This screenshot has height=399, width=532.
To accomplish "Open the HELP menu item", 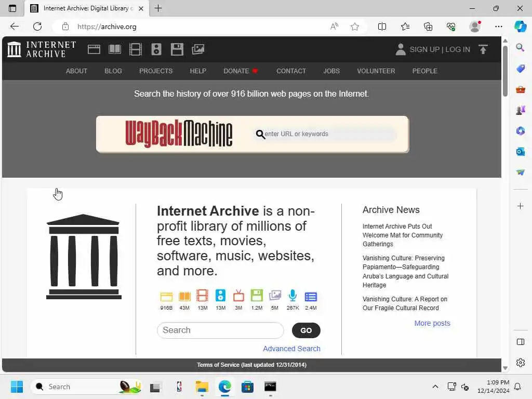I will (x=198, y=71).
